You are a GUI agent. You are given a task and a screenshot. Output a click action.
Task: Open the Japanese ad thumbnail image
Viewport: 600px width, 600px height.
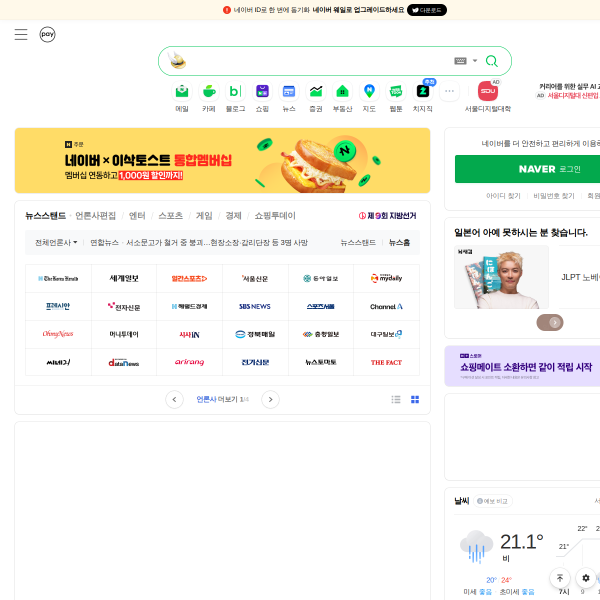[501, 277]
